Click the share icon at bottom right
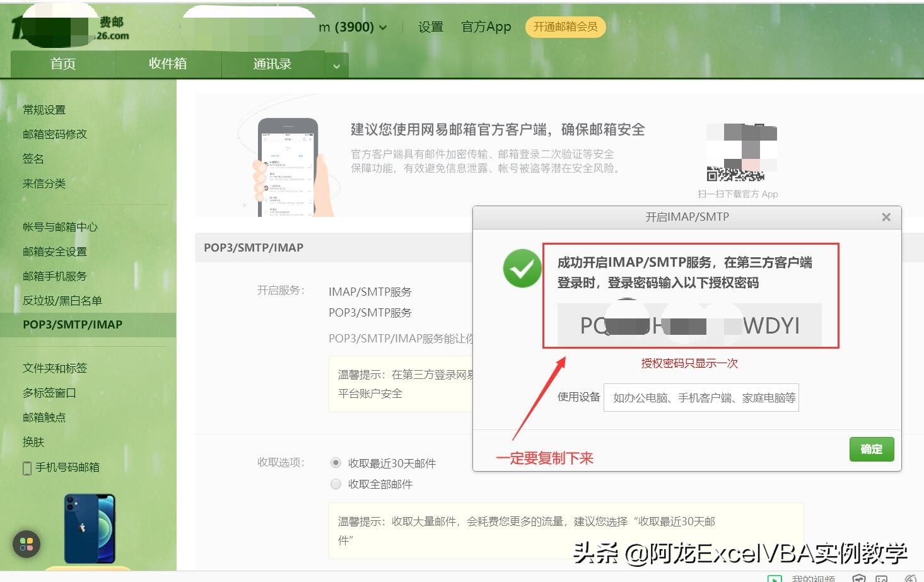 [x=909, y=579]
